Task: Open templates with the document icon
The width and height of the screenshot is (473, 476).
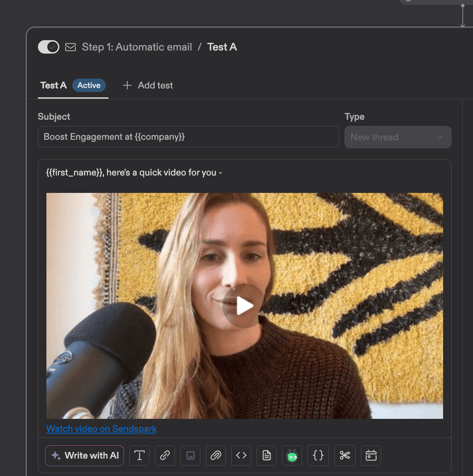Action: click(267, 455)
